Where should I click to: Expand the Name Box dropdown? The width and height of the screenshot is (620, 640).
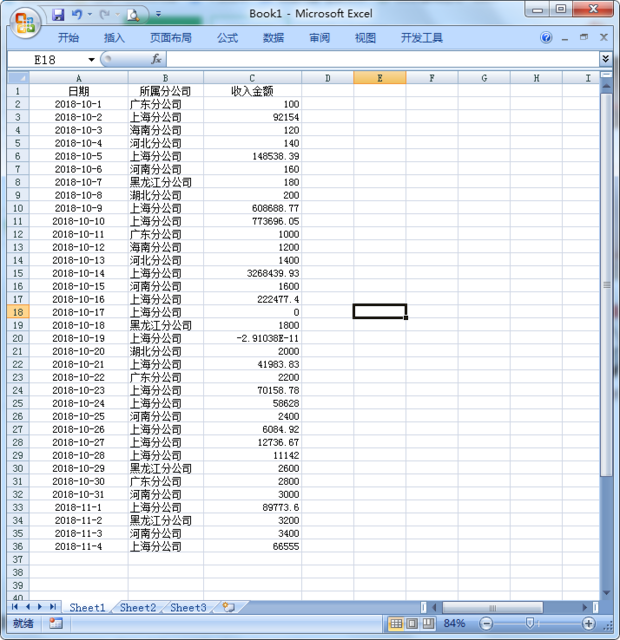pyautogui.click(x=91, y=60)
